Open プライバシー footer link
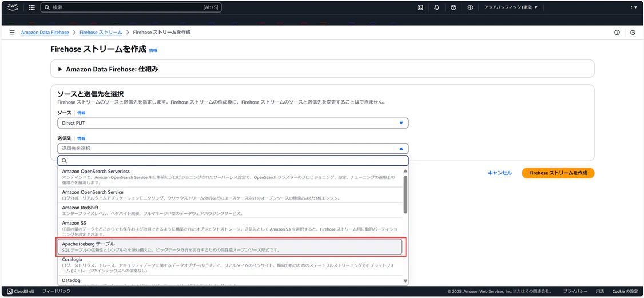644x298 pixels. (x=575, y=291)
